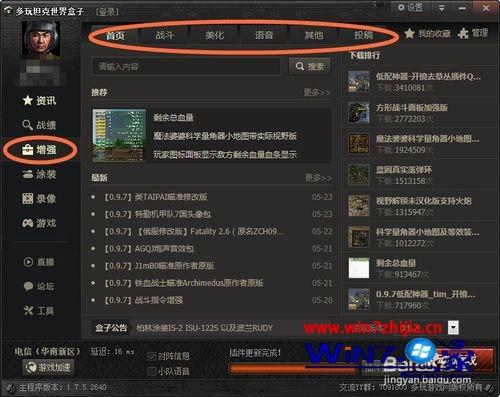The height and width of the screenshot is (397, 500).
Task: Open 视野解锁未汉化版支持火炮 ranking thumbnail
Action: click(359, 206)
